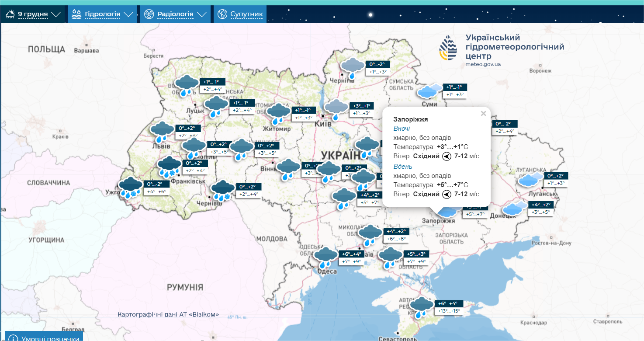The width and height of the screenshot is (644, 341).
Task: Click the +4°...+6° label near Ужгород
Action: (x=156, y=191)
